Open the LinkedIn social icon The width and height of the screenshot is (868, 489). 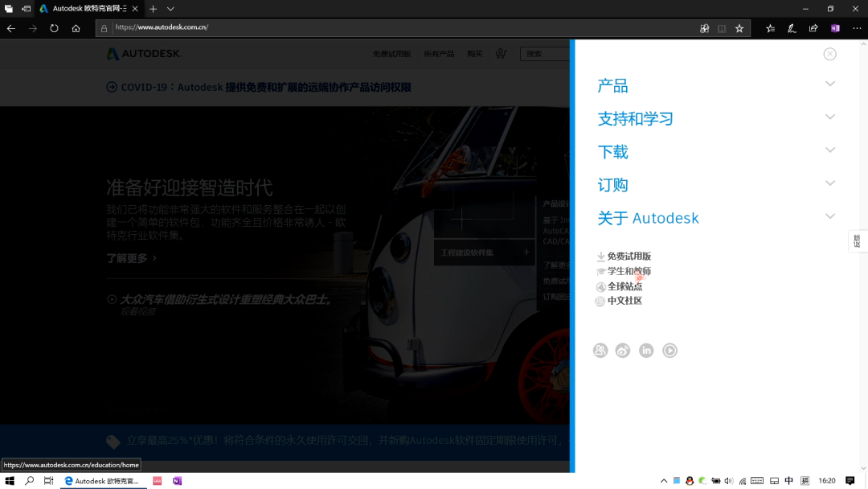click(x=646, y=350)
